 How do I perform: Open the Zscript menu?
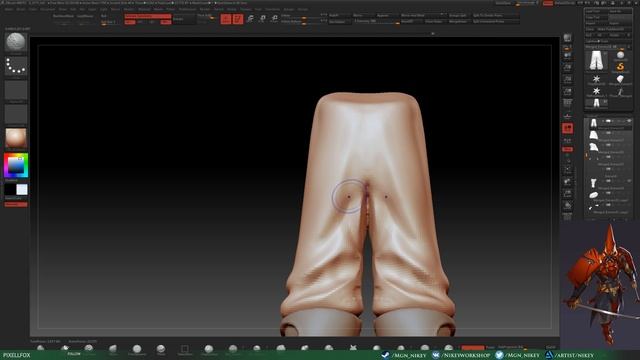coord(302,9)
